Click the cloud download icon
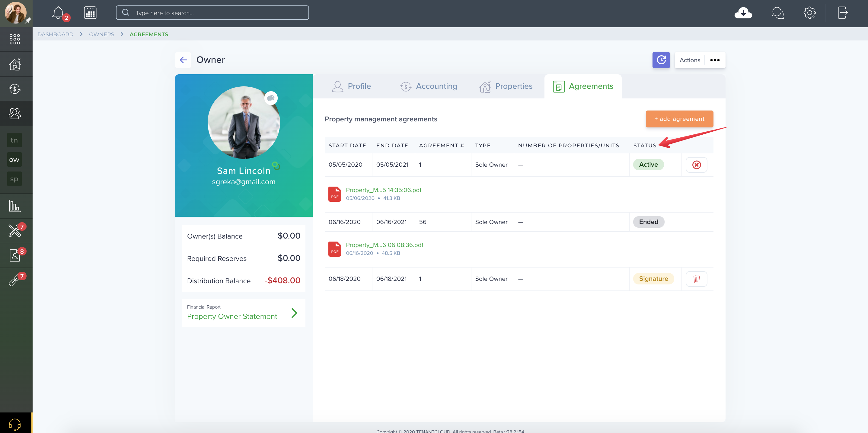This screenshot has width=868, height=433. tap(743, 13)
